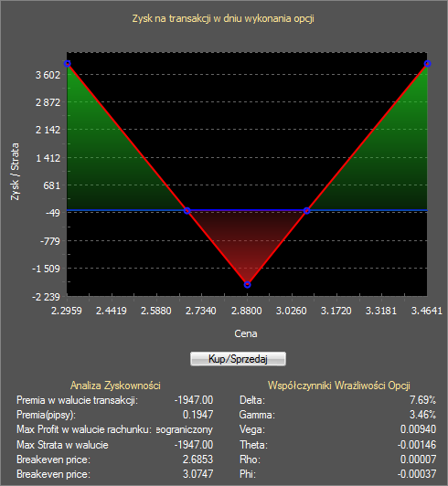Click the right breakeven point marker
Image resolution: width=448 pixels, height=486 pixels.
pos(307,211)
